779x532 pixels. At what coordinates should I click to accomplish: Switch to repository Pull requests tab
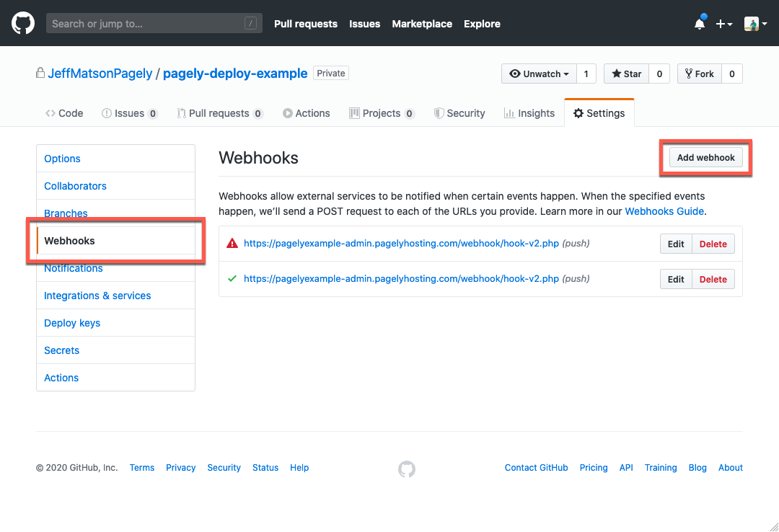pyautogui.click(x=220, y=113)
